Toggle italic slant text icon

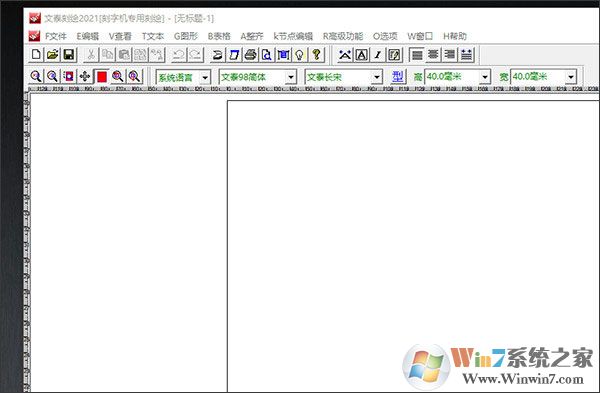coord(378,55)
